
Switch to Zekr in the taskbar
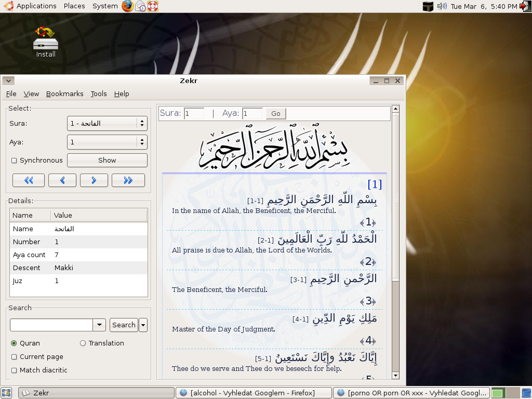(x=96, y=393)
